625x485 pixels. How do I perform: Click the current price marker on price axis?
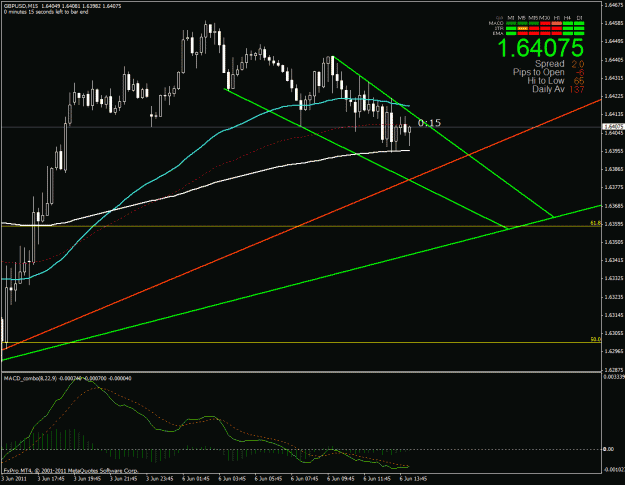(613, 127)
